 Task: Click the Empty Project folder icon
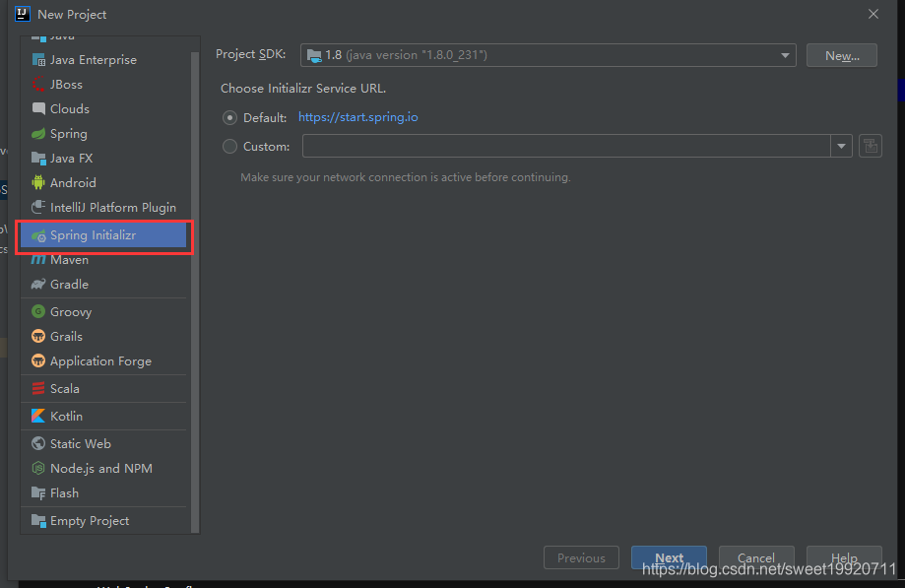click(38, 520)
